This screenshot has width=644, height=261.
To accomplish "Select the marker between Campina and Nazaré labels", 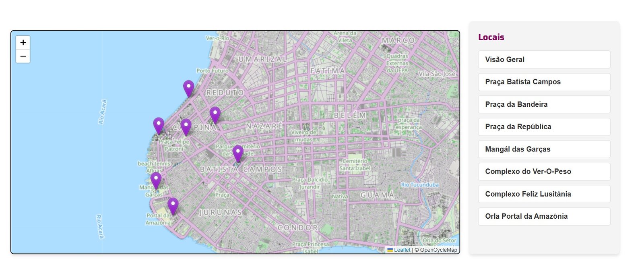I will [215, 114].
